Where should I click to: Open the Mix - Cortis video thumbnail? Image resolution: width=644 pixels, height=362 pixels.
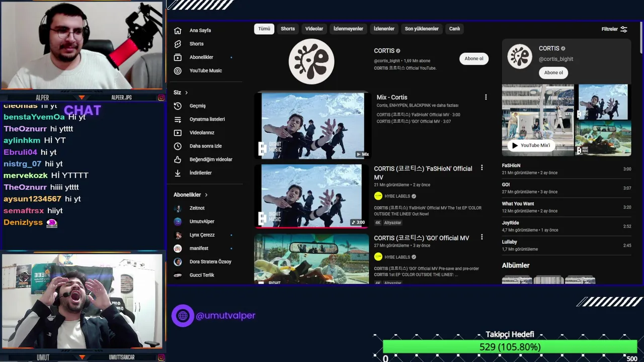pyautogui.click(x=312, y=126)
